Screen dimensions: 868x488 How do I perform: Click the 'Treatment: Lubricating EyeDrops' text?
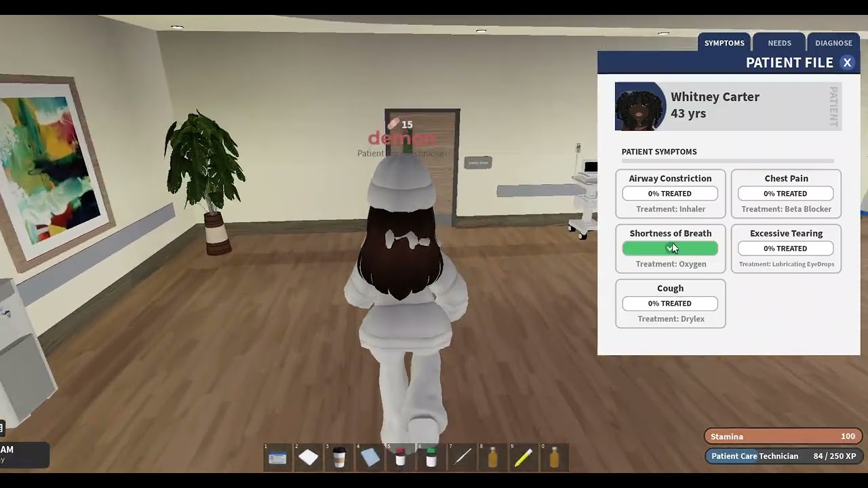787,264
